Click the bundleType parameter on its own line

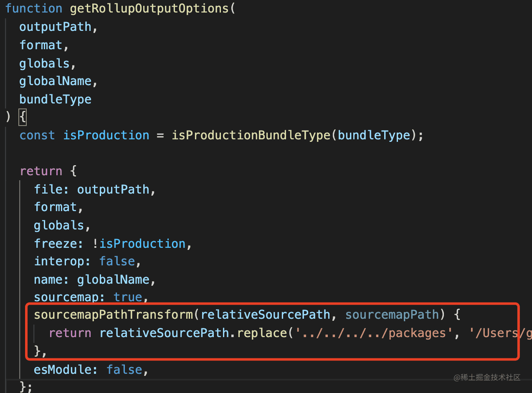coord(55,99)
